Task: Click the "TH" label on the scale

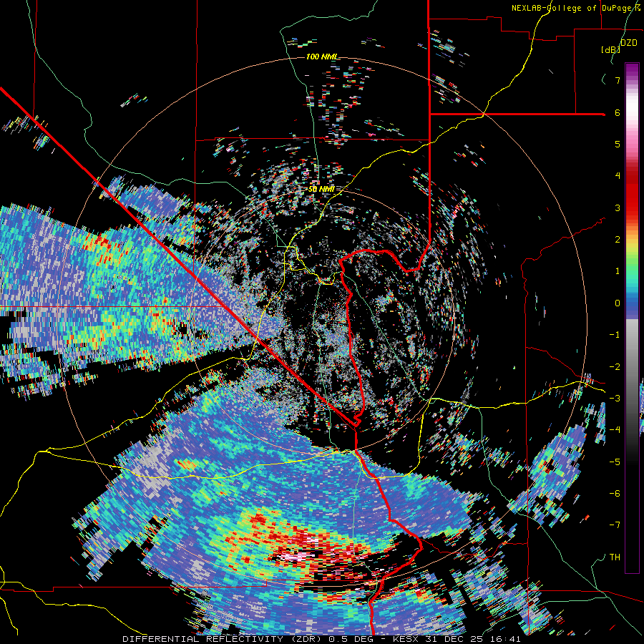Action: pyautogui.click(x=615, y=557)
